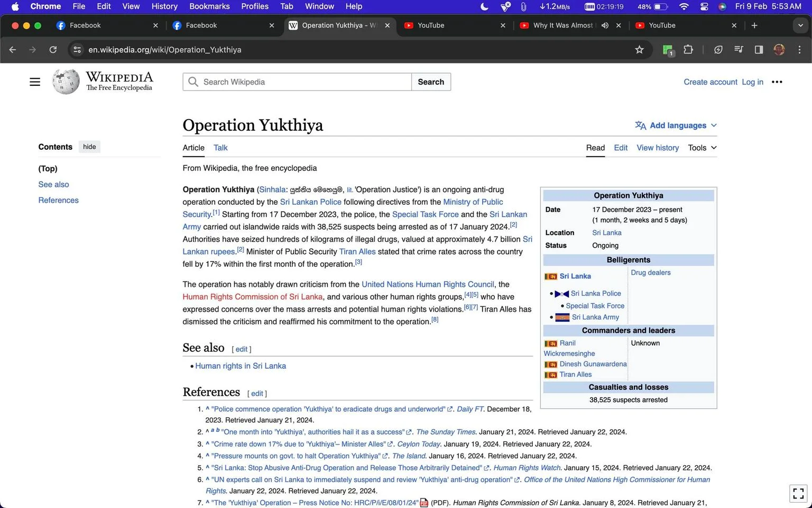This screenshot has height=508, width=812.
Task: Open Bookmarks menu in menu bar
Action: click(209, 6)
